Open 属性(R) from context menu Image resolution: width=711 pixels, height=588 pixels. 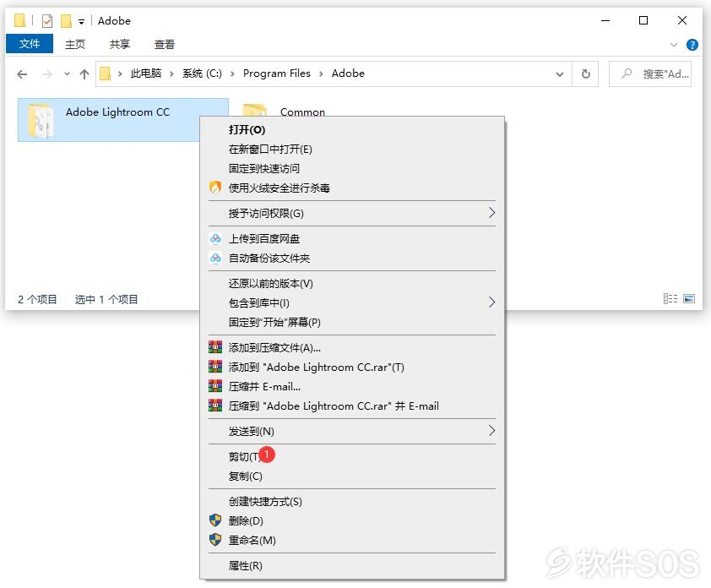[352, 566]
